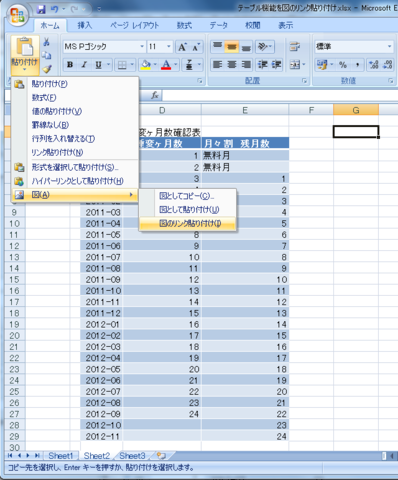Choose 値の貼り付け(V) menu item
398x480 pixels.
[75, 111]
